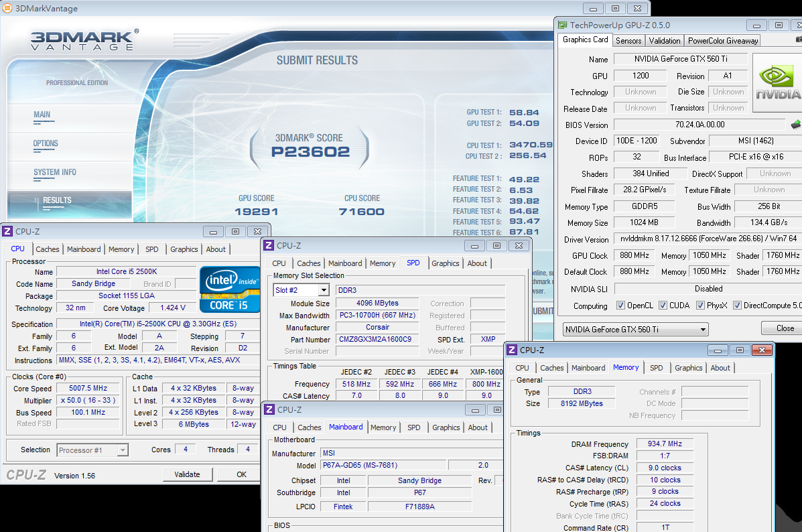
Task: Toggle the CUDA checkbox in GPU-Z
Action: pyautogui.click(x=663, y=306)
